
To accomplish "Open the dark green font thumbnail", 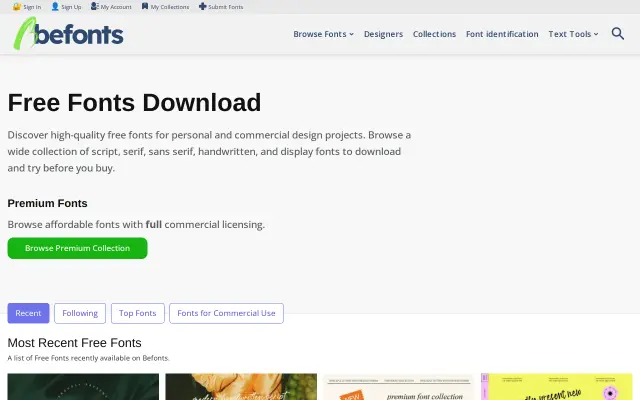I will coord(83,387).
